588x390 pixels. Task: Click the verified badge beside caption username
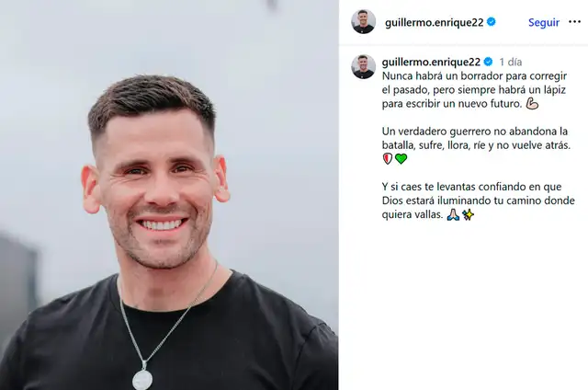click(488, 62)
